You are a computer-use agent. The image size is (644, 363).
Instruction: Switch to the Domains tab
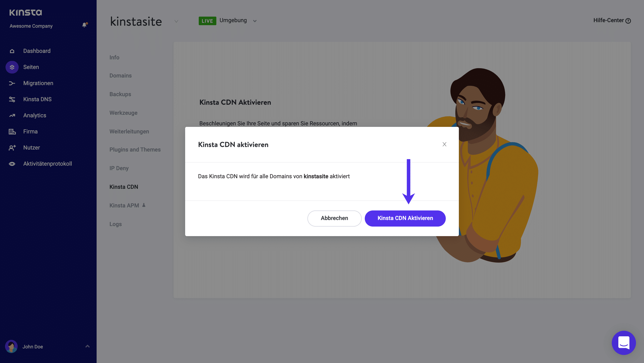pos(120,75)
